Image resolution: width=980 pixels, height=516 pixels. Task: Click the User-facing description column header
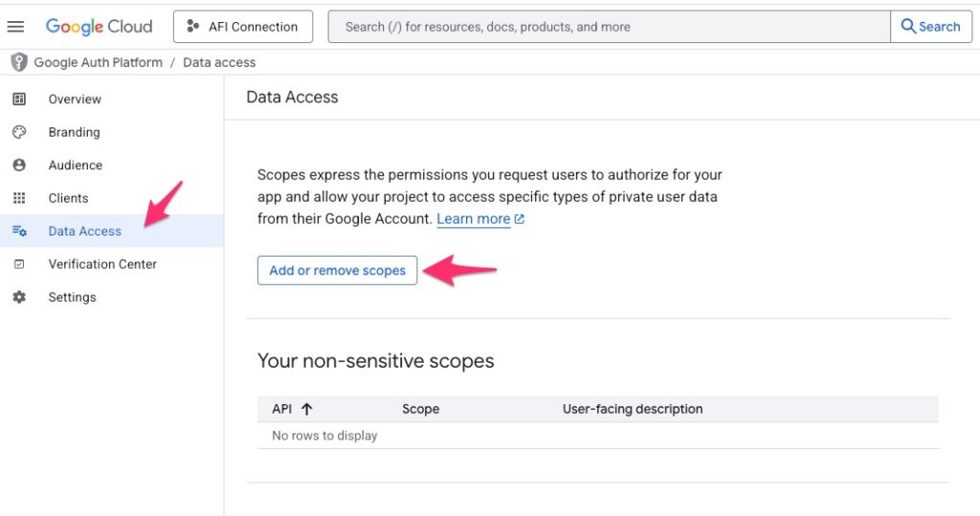(x=633, y=409)
